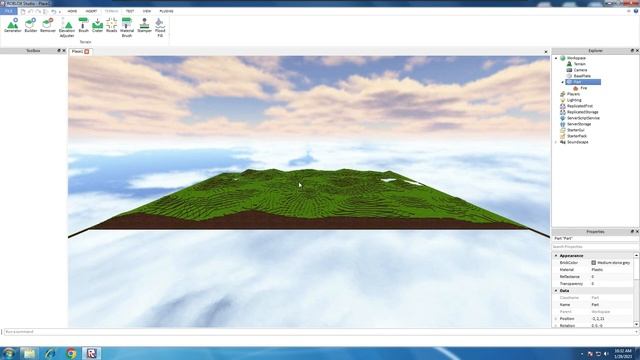This screenshot has height=360, width=640.
Task: Click the New file icon in quick access bar
Action: 23,11
